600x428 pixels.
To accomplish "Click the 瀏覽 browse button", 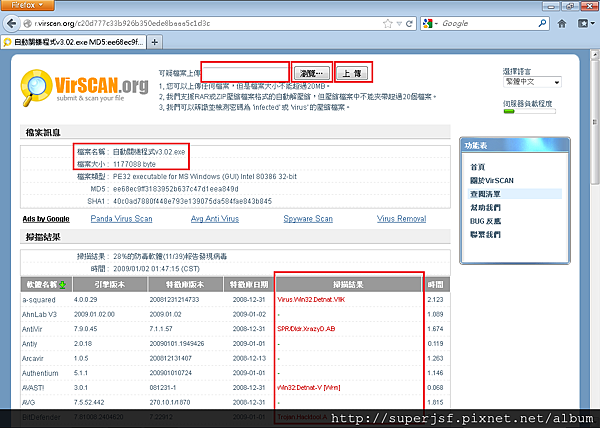I will point(312,73).
